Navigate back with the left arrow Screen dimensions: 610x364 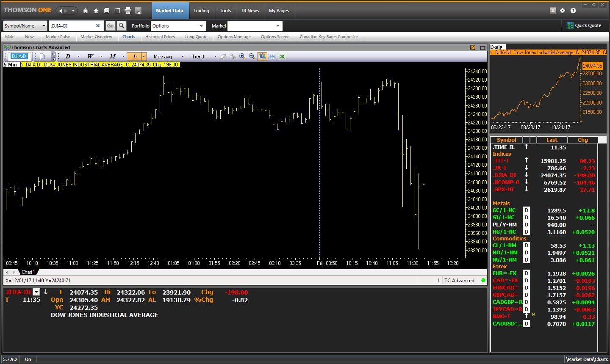tap(61, 11)
